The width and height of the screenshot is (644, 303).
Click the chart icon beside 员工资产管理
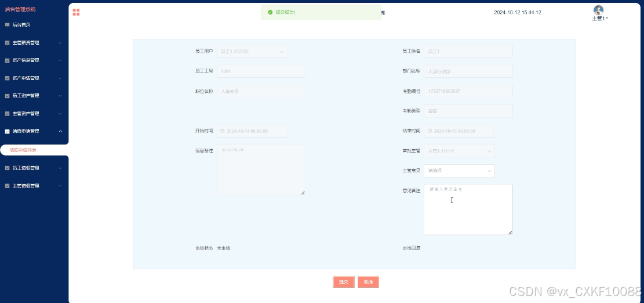[7, 96]
